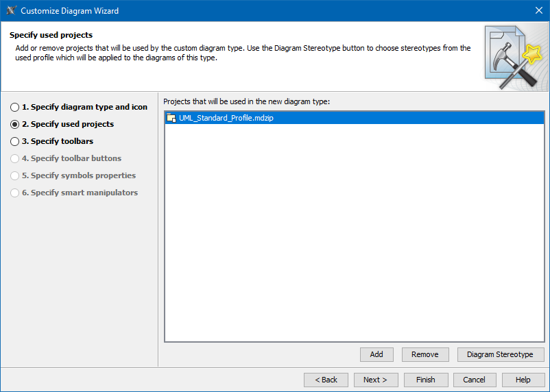Image resolution: width=550 pixels, height=392 pixels.
Task: Select UML_Standard_Profile.mdzip in the projects list
Action: coord(226,118)
